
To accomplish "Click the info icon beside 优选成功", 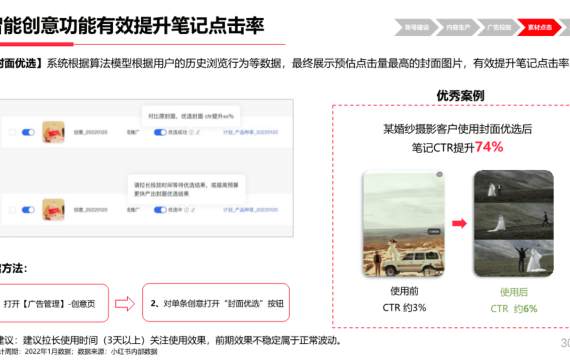I will click(192, 132).
